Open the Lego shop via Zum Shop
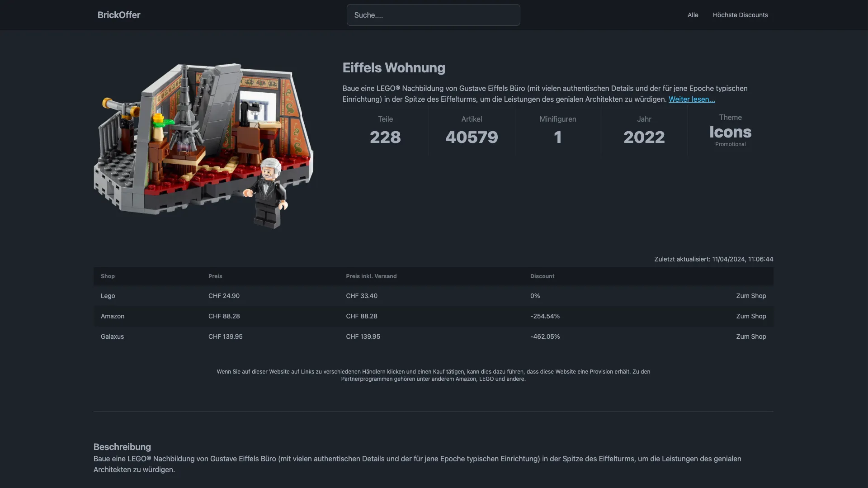 tap(750, 296)
